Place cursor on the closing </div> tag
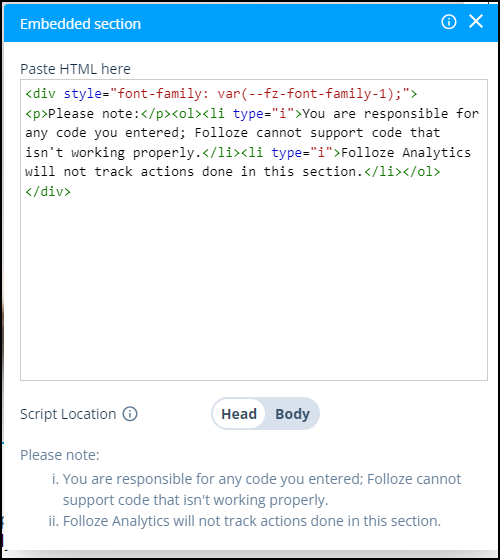 click(x=48, y=192)
